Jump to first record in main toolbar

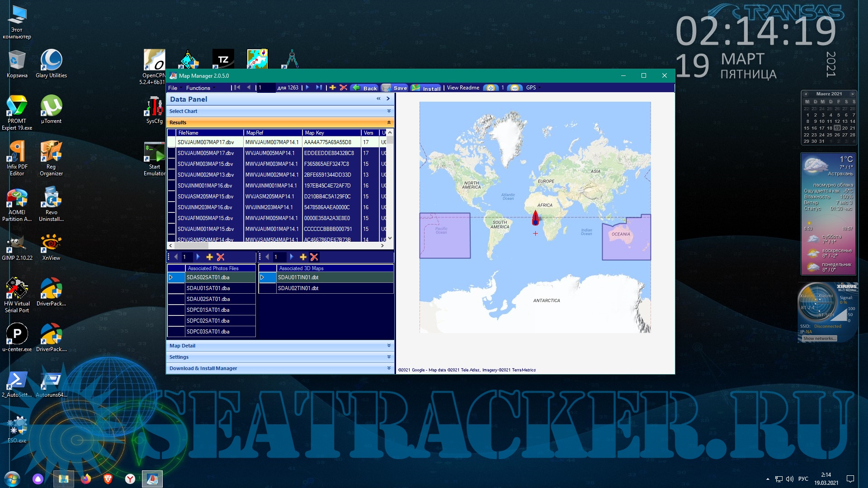coord(237,88)
